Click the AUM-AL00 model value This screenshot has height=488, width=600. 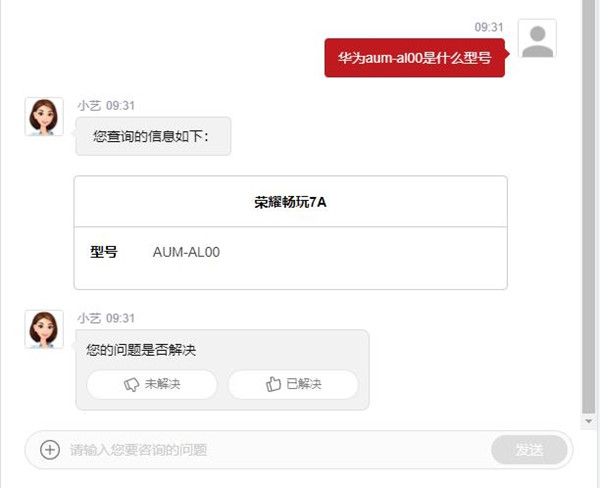[x=186, y=252]
